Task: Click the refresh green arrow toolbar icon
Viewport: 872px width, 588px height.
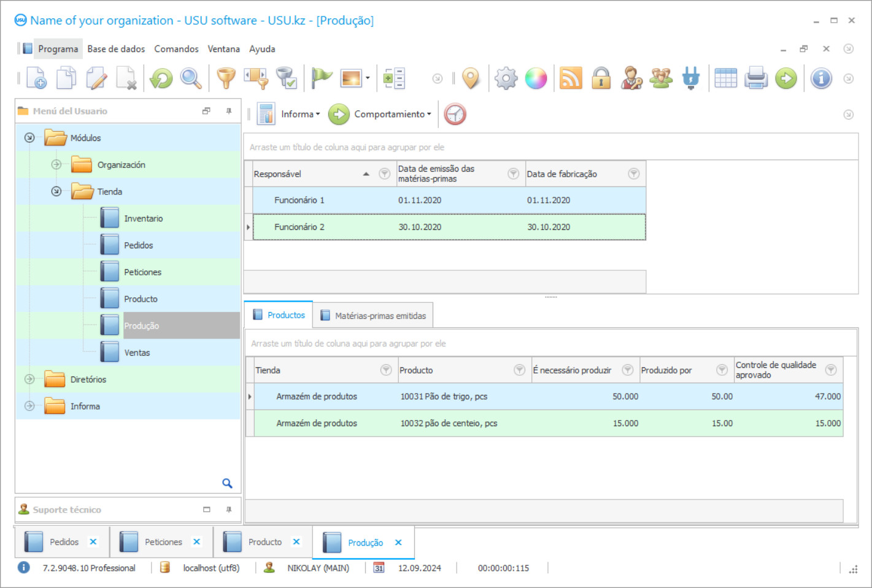Action: 161,78
